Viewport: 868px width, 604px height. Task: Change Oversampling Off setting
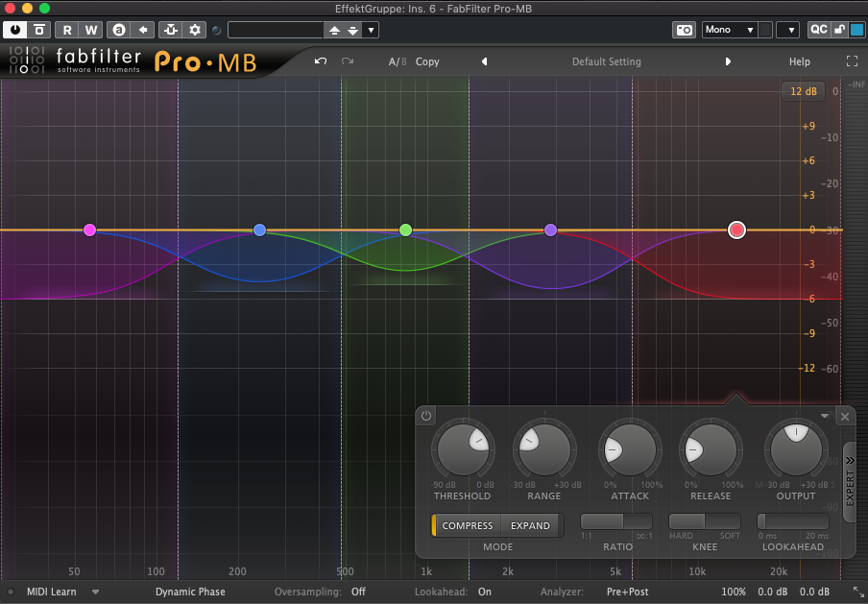coord(358,592)
